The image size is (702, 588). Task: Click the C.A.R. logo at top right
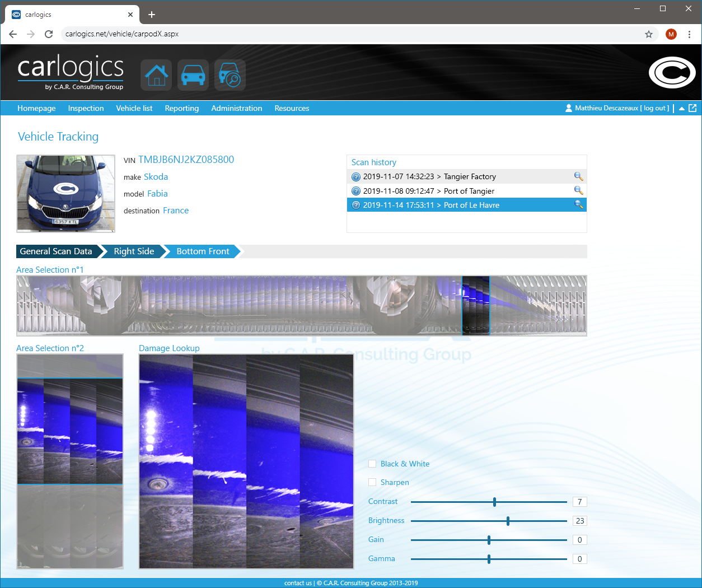(x=672, y=73)
